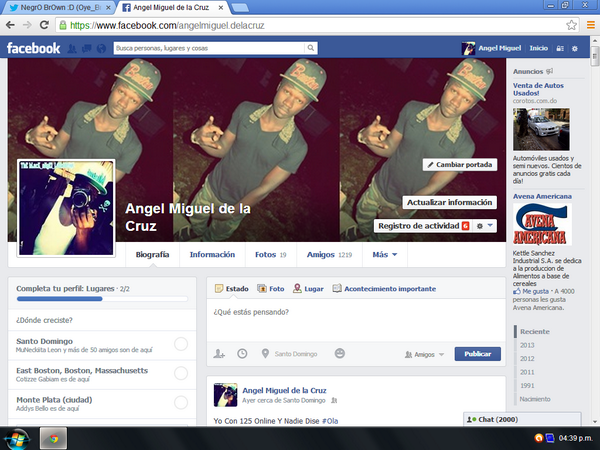Tag people icon in status composer
Screen dimensions: 600x450
tap(219, 354)
